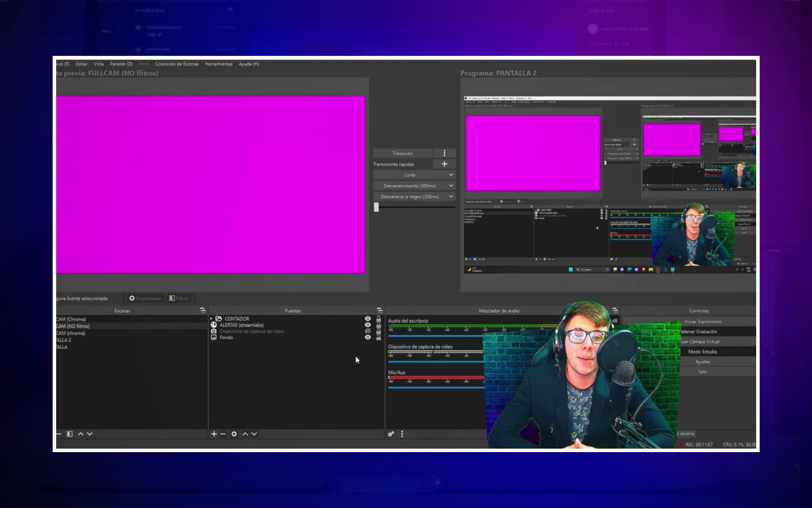Undock the Fuentes panel with its float icon
This screenshot has width=812, height=508.
tap(379, 310)
